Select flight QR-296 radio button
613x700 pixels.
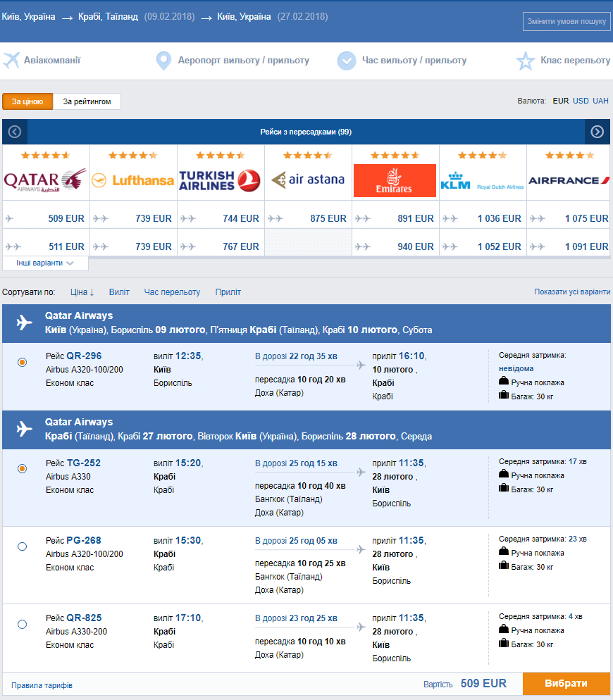(x=22, y=362)
